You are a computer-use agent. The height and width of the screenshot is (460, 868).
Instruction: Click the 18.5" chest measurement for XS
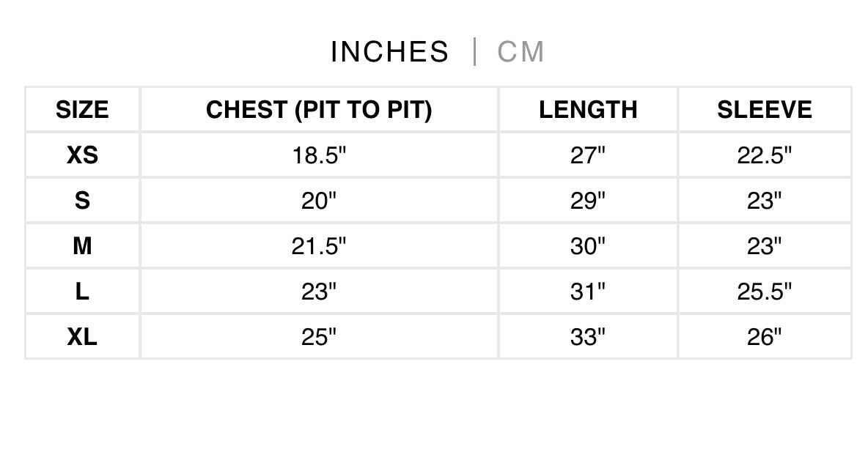click(319, 155)
